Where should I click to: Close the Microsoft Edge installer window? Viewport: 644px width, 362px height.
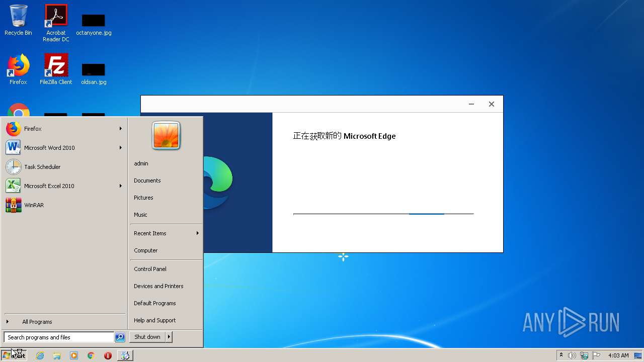(x=492, y=104)
